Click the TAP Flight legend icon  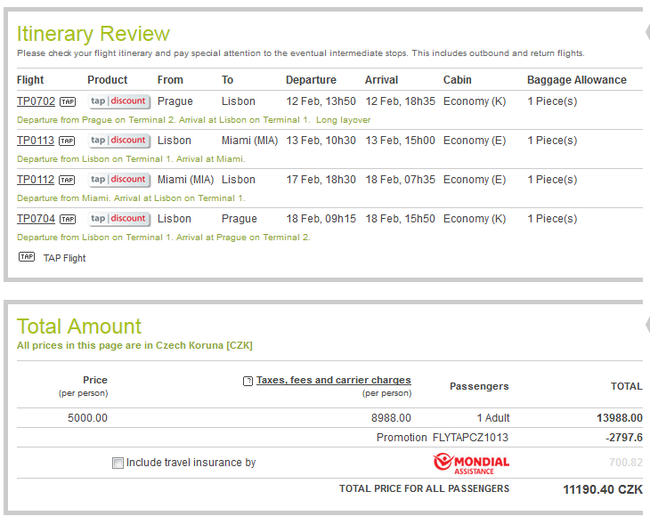click(x=27, y=257)
